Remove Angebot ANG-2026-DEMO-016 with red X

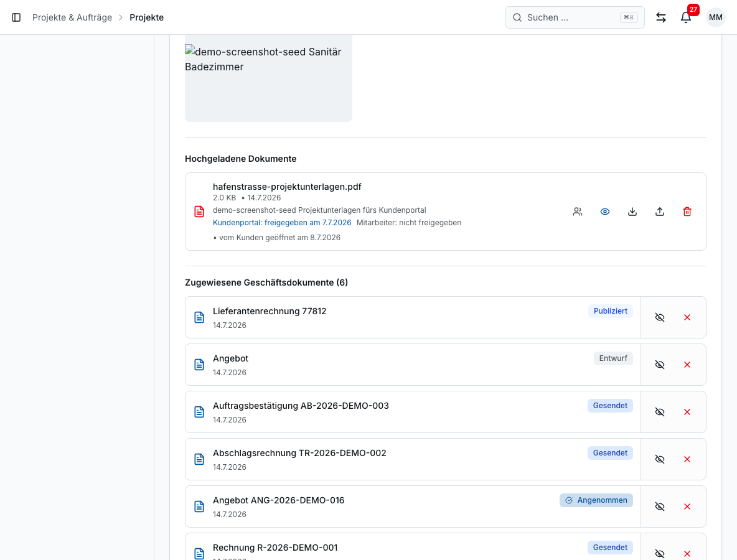pyautogui.click(x=687, y=506)
